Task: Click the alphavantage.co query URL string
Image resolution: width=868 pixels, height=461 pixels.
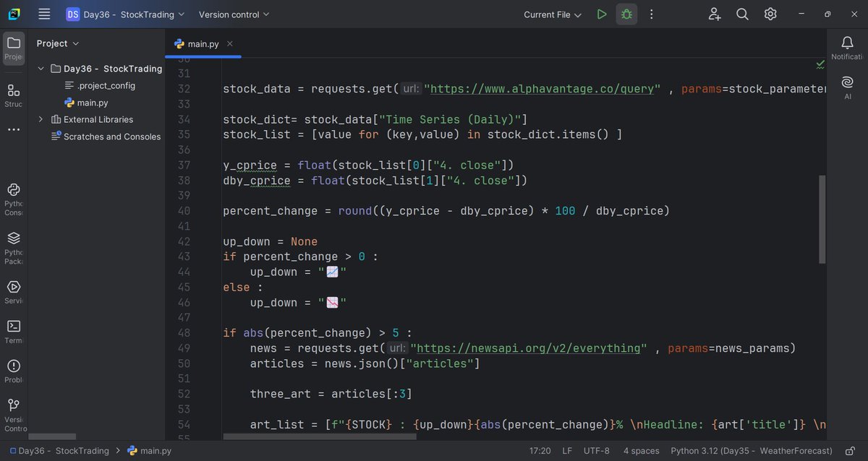Action: point(542,89)
